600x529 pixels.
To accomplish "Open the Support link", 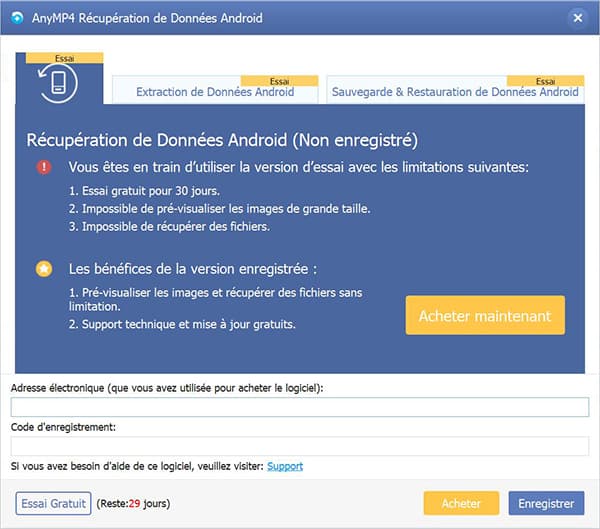I will [285, 466].
